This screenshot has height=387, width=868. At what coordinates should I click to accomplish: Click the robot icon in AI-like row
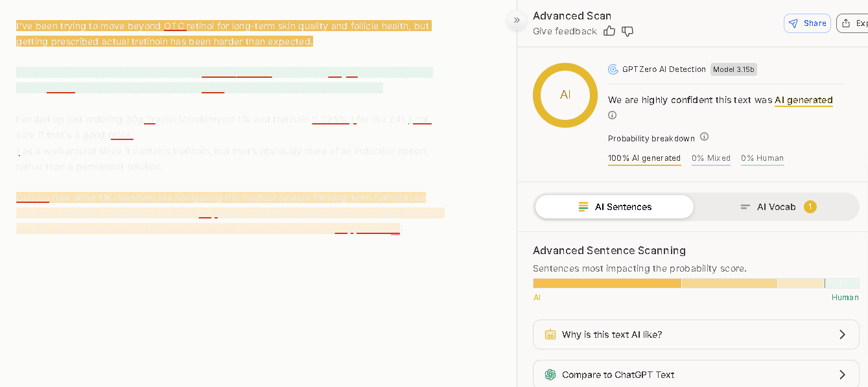click(x=550, y=334)
